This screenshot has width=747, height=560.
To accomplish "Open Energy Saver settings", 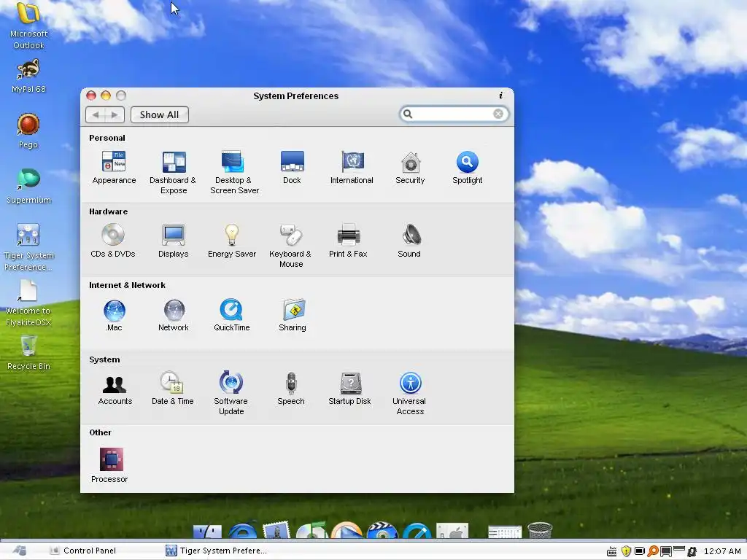I will coord(232,241).
